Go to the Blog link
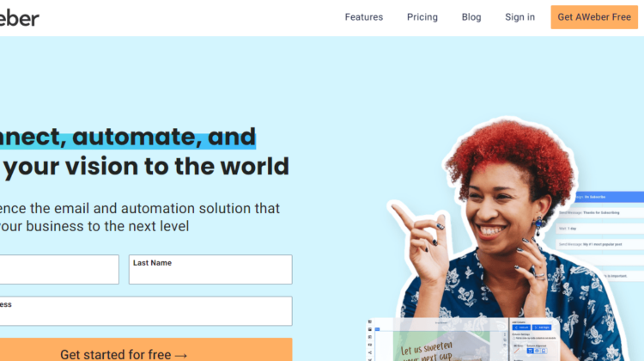The width and height of the screenshot is (644, 361). click(x=471, y=17)
